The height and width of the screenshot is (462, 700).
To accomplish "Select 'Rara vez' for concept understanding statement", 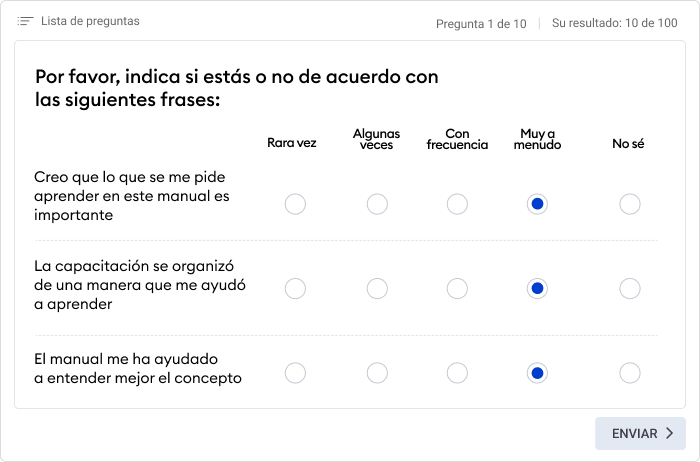I will tap(295, 373).
